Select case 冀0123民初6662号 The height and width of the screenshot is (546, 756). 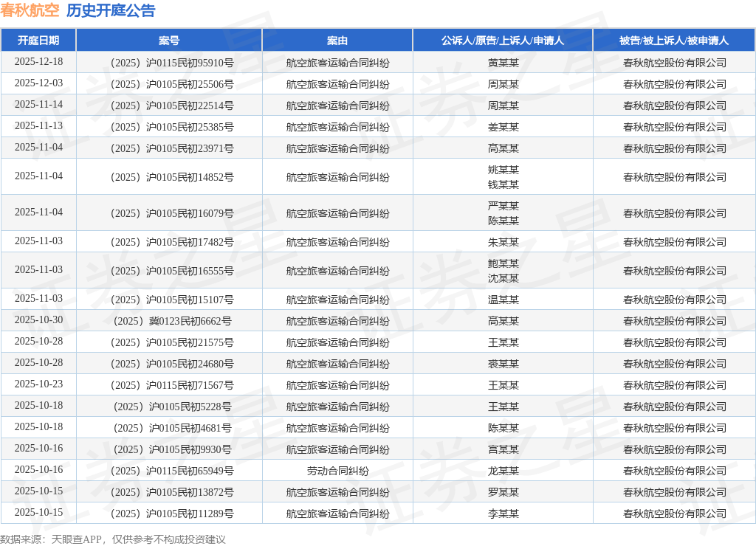click(172, 321)
